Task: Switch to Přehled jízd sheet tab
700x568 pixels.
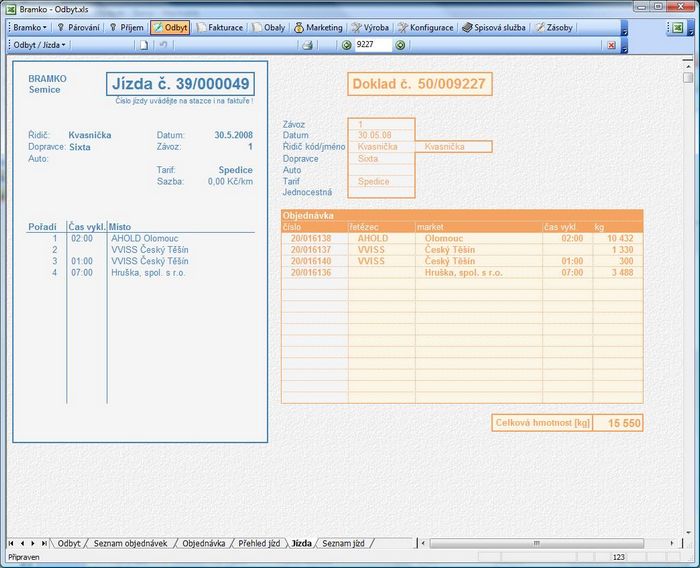Action: coord(259,543)
